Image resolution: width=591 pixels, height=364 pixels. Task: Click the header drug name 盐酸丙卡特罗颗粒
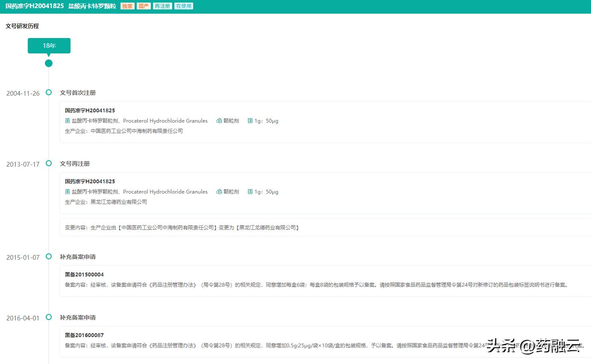[92, 6]
